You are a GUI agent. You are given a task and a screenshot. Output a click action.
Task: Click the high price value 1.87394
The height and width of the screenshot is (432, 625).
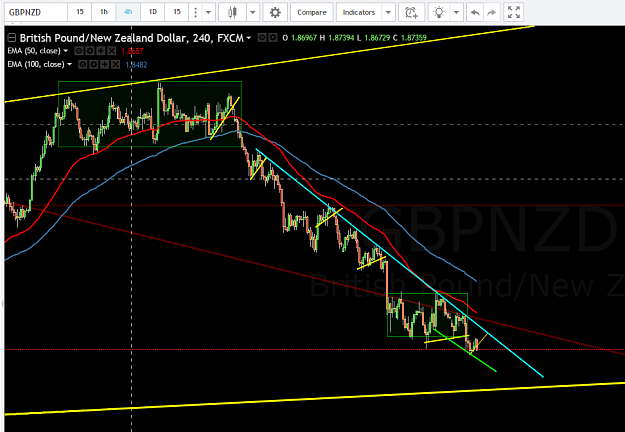340,38
